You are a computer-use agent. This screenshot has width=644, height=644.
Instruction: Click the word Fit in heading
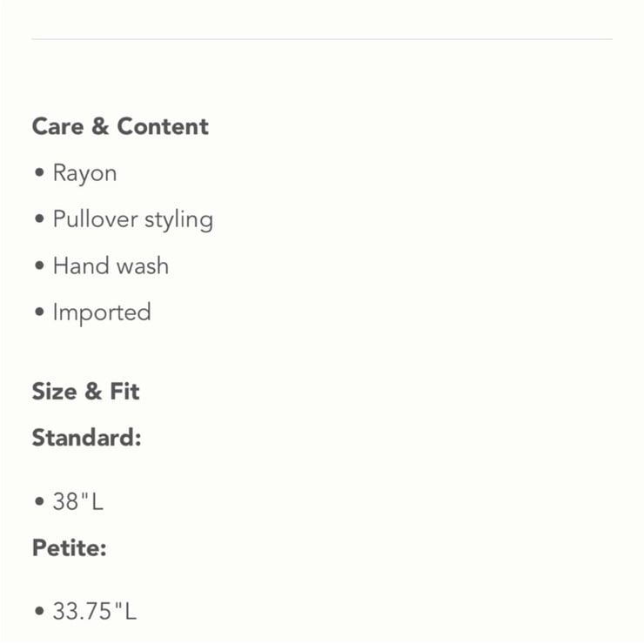click(124, 391)
